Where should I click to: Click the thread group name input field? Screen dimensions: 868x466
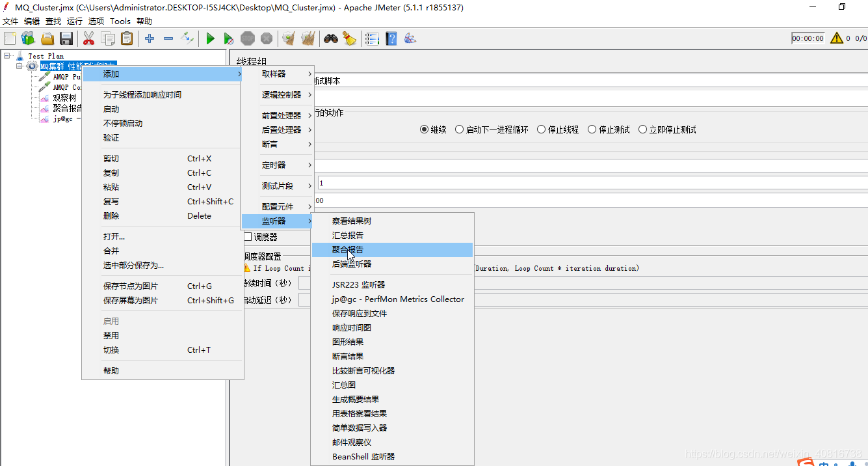590,81
